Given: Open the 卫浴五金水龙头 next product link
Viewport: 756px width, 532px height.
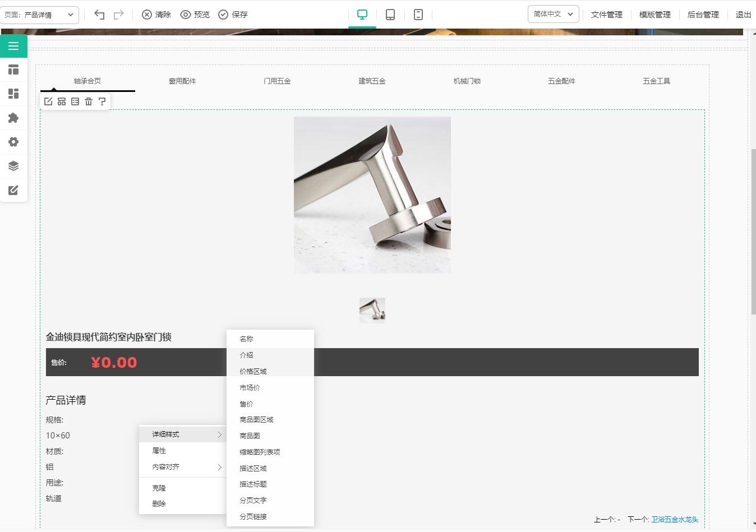Looking at the screenshot, I should (x=675, y=520).
